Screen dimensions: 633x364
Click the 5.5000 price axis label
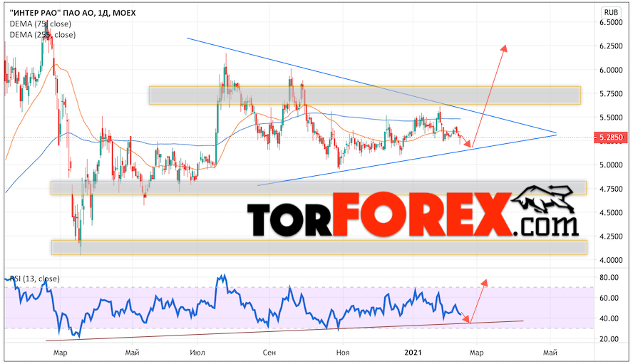pyautogui.click(x=611, y=118)
